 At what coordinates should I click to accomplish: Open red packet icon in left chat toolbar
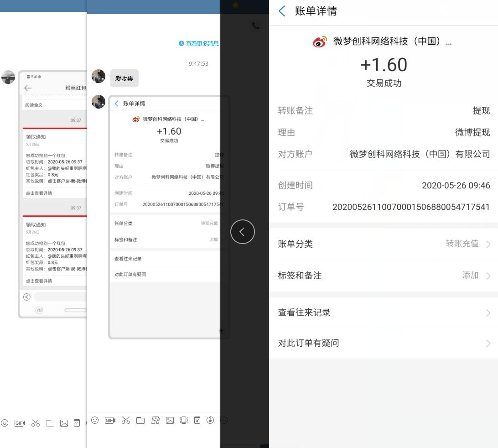click(77, 423)
